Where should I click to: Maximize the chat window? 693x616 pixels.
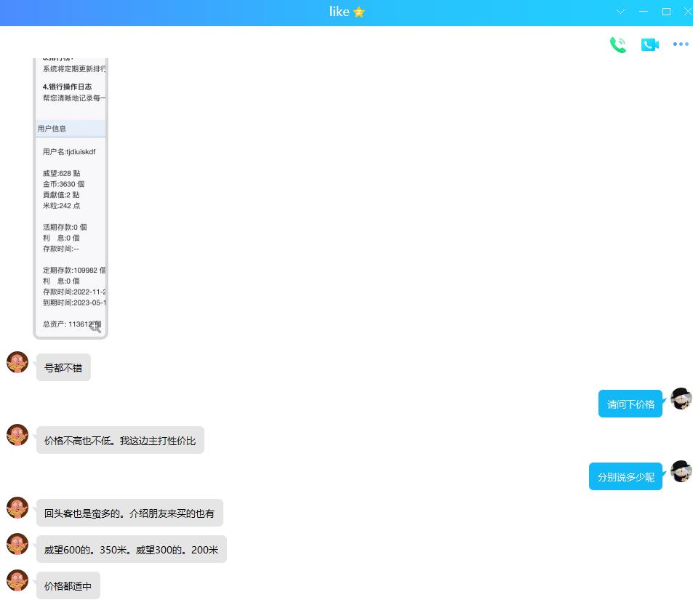point(666,12)
